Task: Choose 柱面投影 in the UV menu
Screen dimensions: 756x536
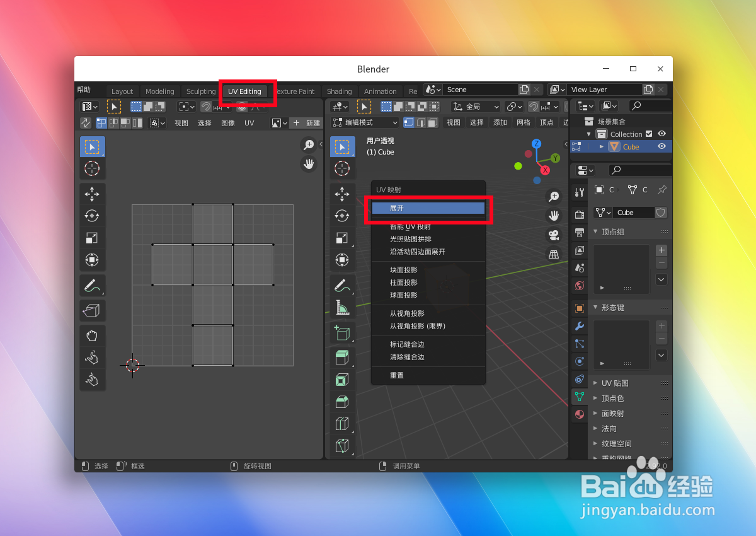Action: click(x=428, y=283)
